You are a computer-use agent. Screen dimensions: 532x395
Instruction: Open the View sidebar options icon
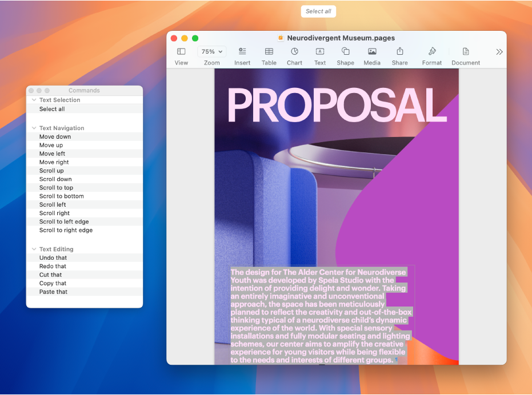point(181,51)
